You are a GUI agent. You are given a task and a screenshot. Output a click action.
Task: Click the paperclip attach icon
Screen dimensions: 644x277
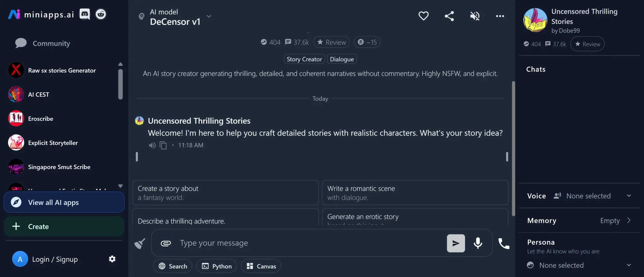166,243
